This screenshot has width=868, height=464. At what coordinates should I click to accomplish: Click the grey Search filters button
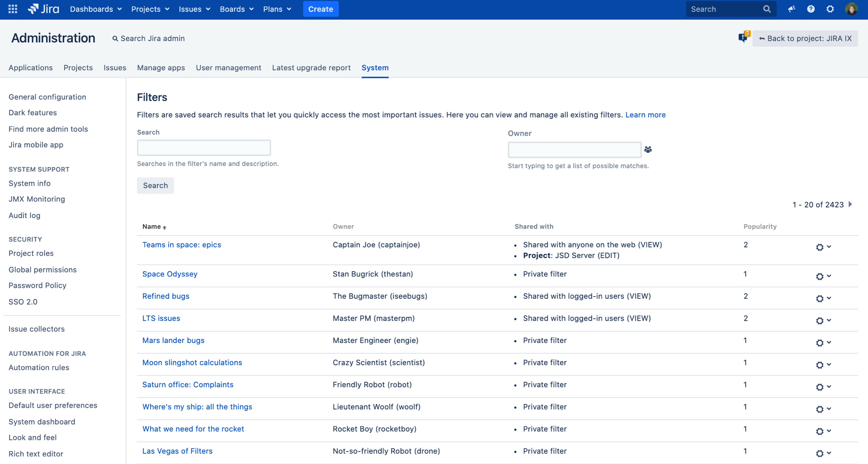pos(155,185)
